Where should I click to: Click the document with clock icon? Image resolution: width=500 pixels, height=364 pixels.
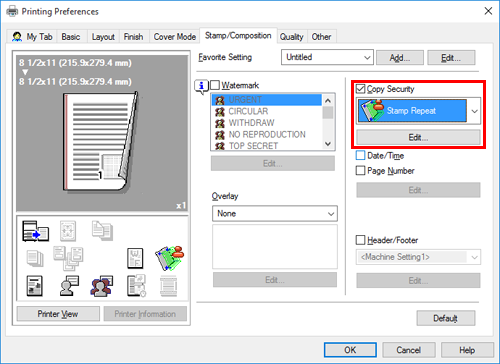click(x=136, y=286)
